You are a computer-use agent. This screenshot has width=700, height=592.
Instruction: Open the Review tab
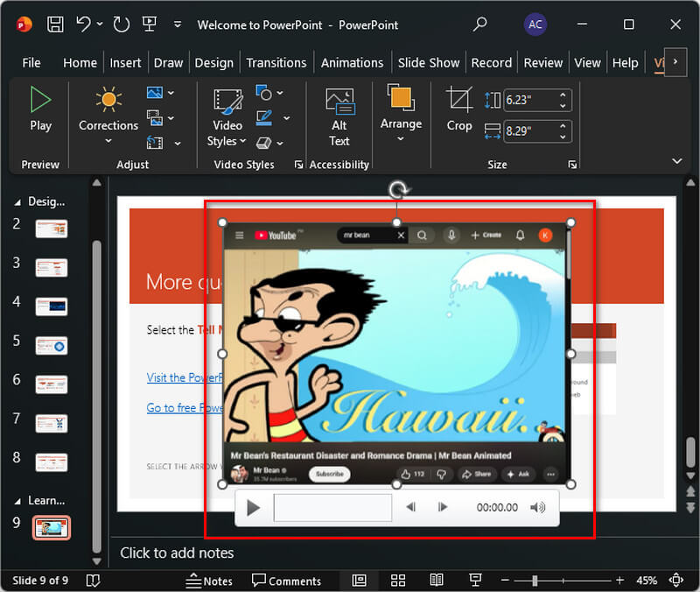[x=543, y=62]
